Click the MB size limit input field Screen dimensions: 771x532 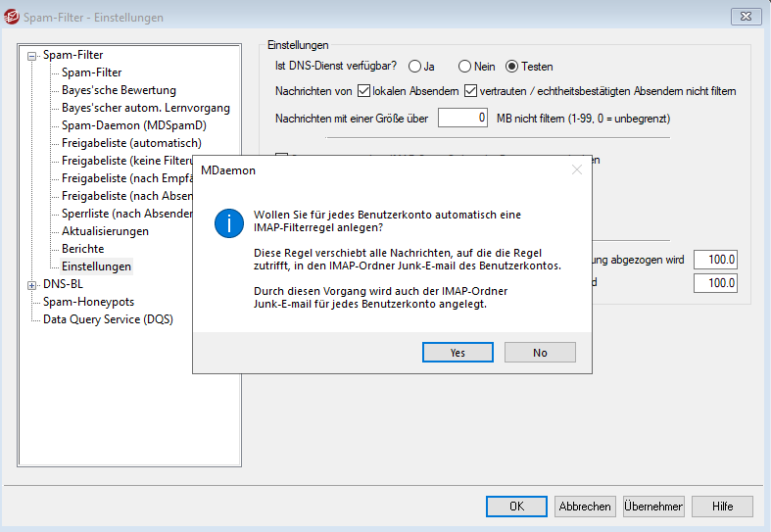(x=462, y=119)
